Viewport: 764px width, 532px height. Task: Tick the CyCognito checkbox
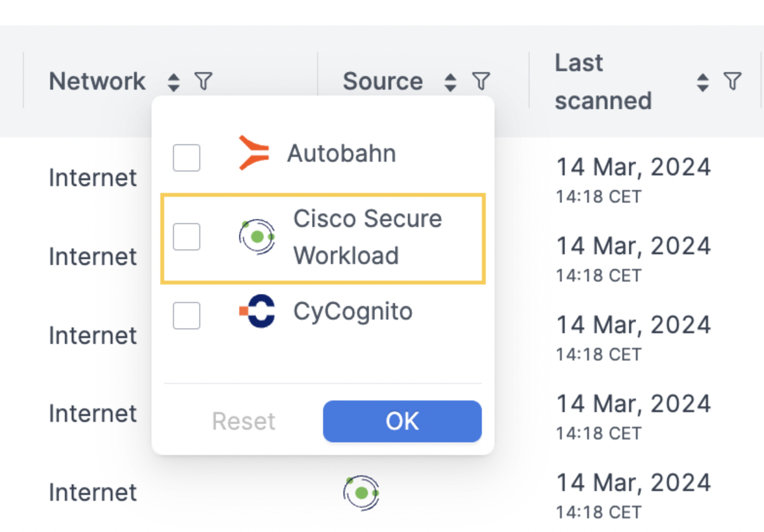point(187,316)
